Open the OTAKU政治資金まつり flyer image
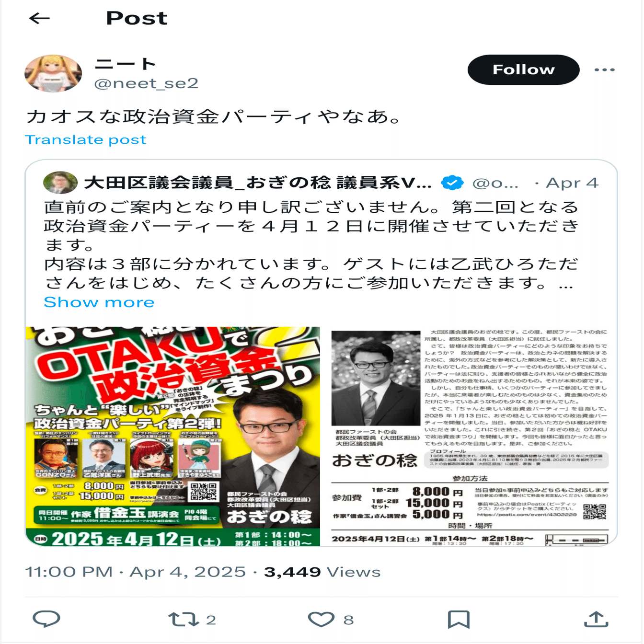Image resolution: width=644 pixels, height=644 pixels. coord(172,437)
